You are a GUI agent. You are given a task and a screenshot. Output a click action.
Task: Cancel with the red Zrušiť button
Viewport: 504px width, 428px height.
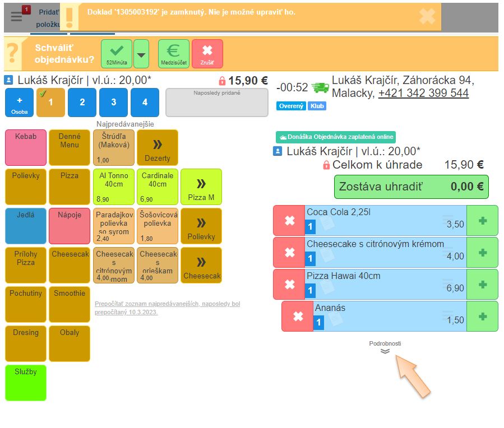pyautogui.click(x=207, y=54)
